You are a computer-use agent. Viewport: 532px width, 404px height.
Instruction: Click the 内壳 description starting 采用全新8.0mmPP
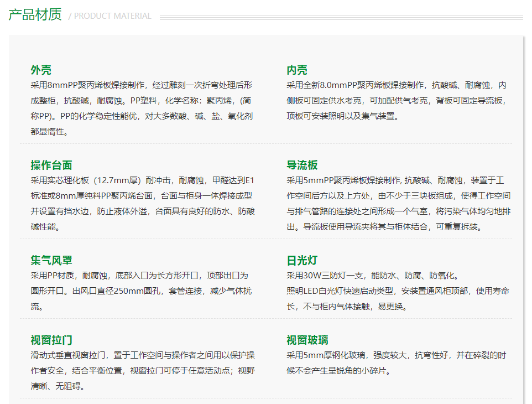396,101
